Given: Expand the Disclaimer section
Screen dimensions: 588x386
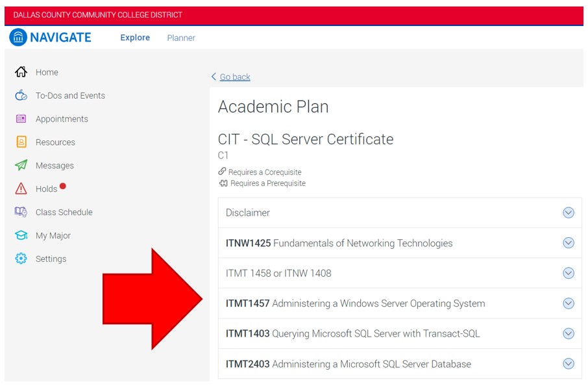Looking at the screenshot, I should coord(569,212).
